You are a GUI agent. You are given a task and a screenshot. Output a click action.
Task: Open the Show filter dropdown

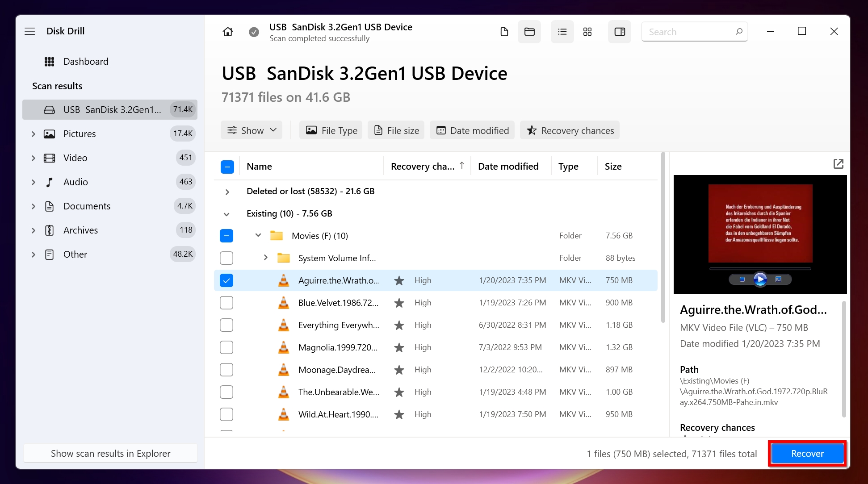[x=252, y=130]
